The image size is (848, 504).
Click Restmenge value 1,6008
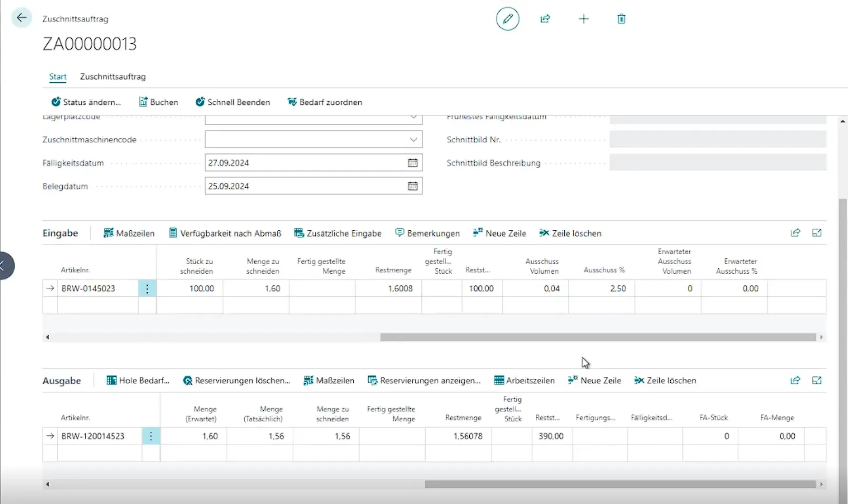(389, 288)
